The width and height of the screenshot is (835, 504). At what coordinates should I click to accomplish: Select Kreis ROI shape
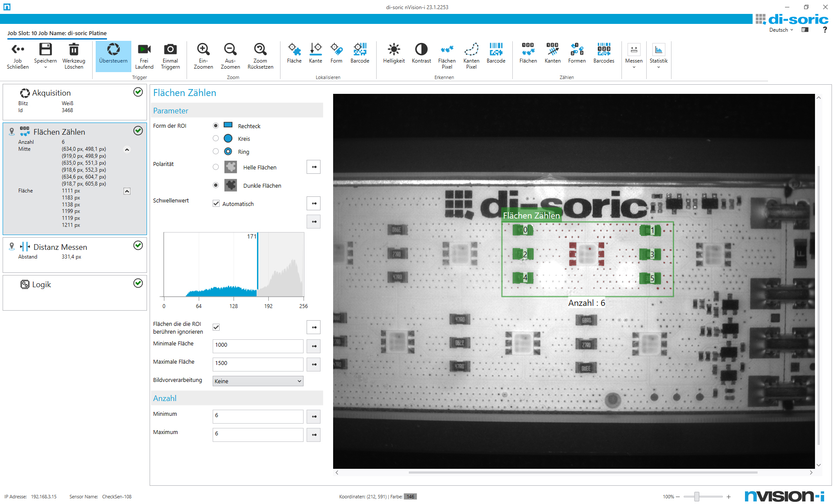point(216,138)
